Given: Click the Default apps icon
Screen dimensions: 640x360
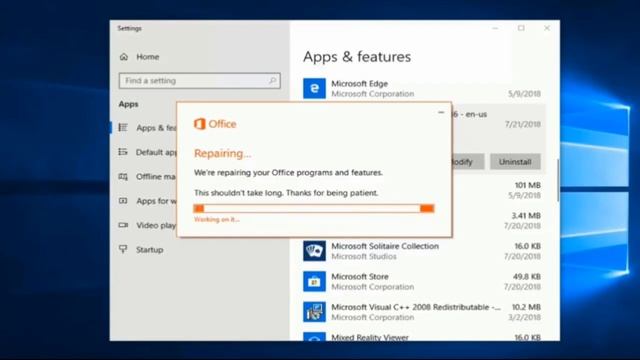Looking at the screenshot, I should (123, 152).
